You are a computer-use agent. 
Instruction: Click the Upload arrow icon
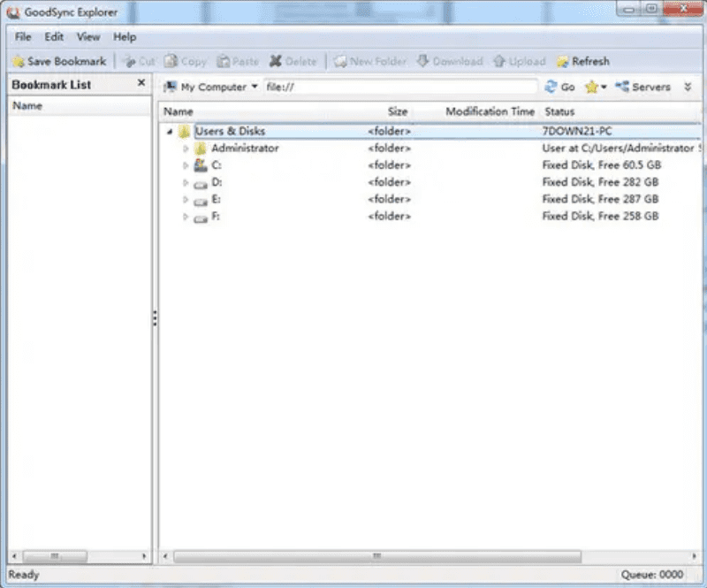click(498, 61)
